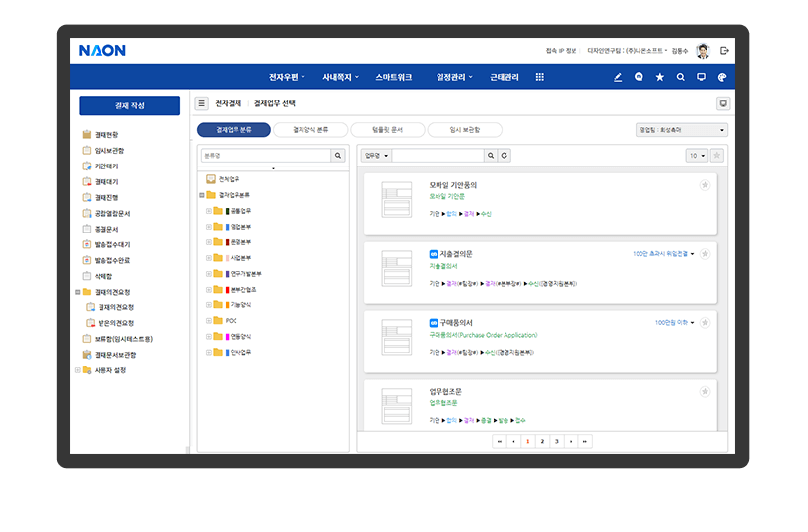This screenshot has width=808, height=532.
Task: Favorite the 업무협조문 card
Action: click(x=705, y=392)
